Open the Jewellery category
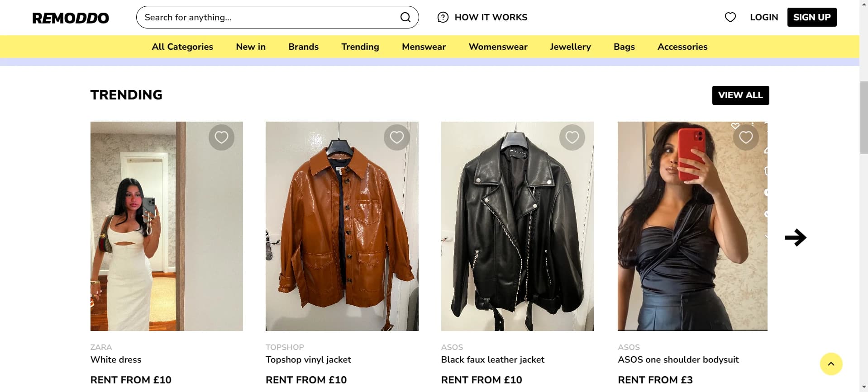 click(570, 47)
